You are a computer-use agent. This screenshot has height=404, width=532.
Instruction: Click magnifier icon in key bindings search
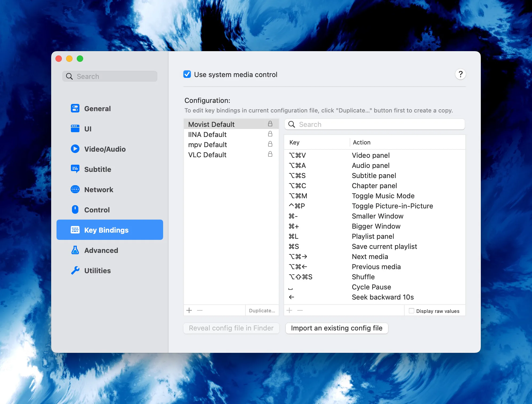coord(292,124)
